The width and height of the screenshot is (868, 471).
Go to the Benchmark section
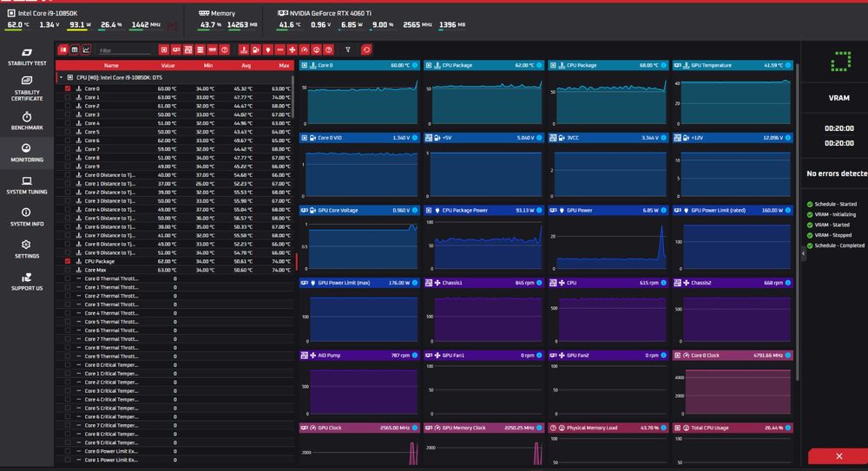point(27,121)
